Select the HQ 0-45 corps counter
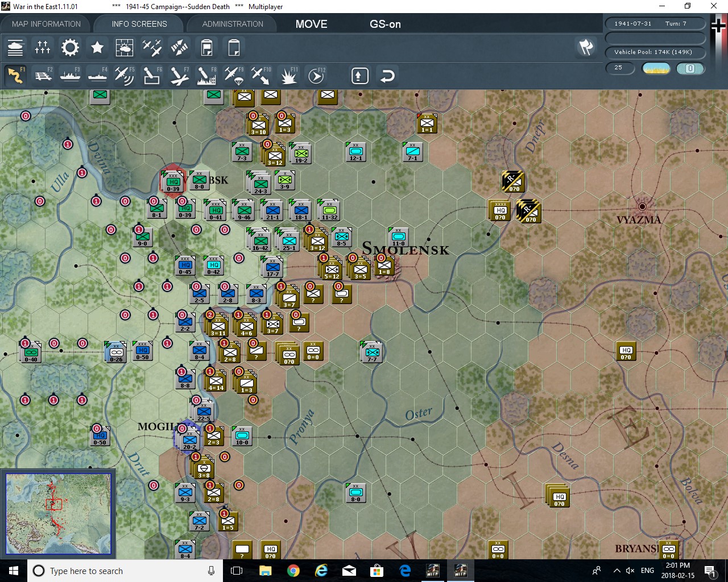Viewport: 728px width, 582px height. (x=185, y=265)
